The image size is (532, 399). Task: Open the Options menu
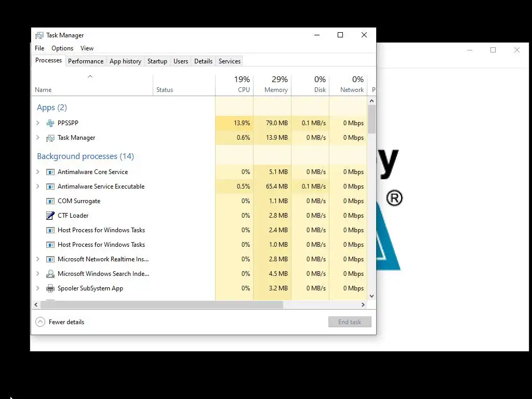click(x=62, y=48)
